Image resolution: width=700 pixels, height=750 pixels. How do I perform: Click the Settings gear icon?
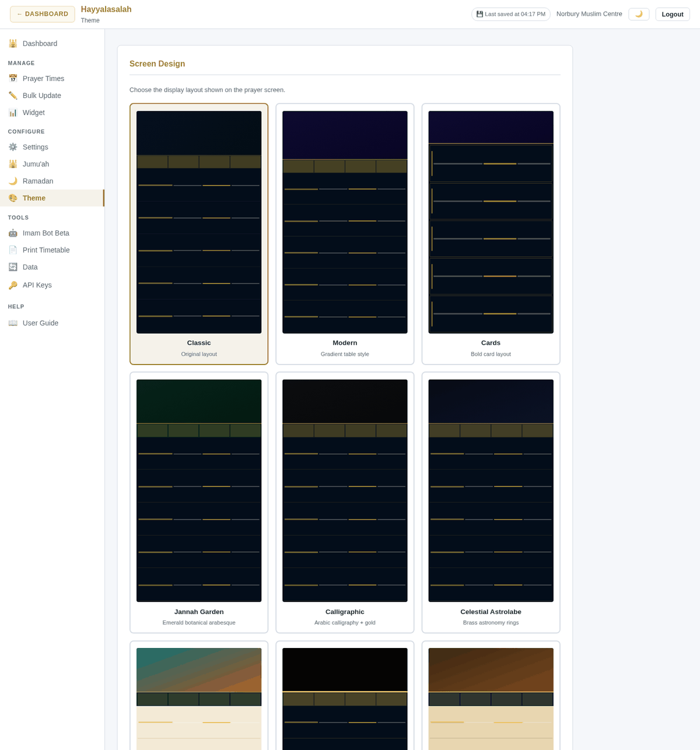[13, 147]
